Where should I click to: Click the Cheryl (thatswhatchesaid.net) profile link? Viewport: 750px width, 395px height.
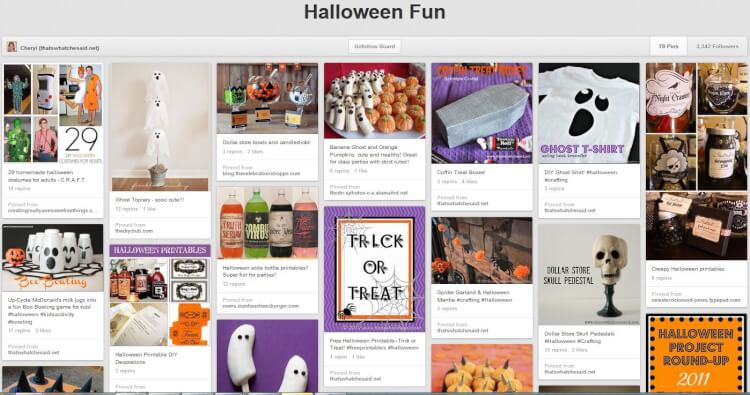(60, 47)
